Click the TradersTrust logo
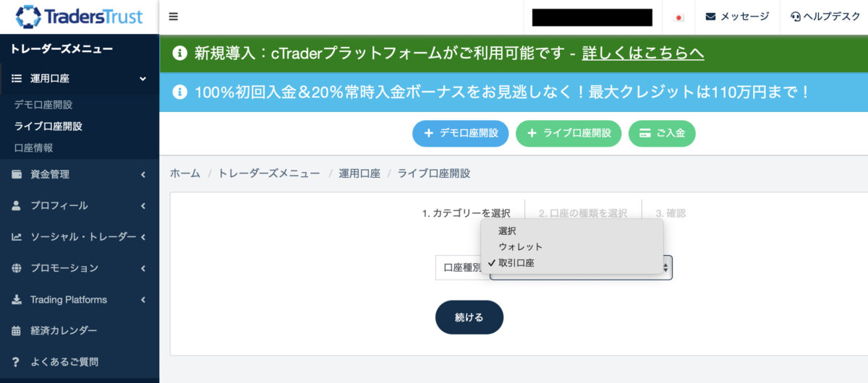 point(79,17)
